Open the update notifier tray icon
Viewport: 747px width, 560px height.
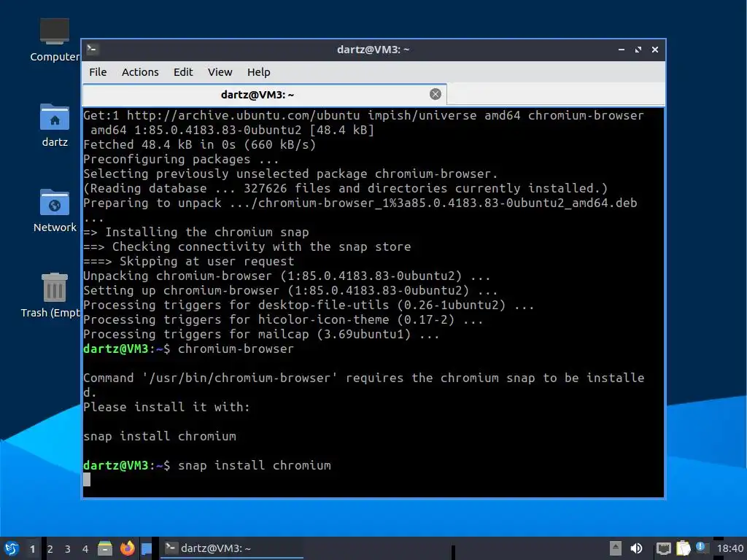pyautogui.click(x=701, y=547)
